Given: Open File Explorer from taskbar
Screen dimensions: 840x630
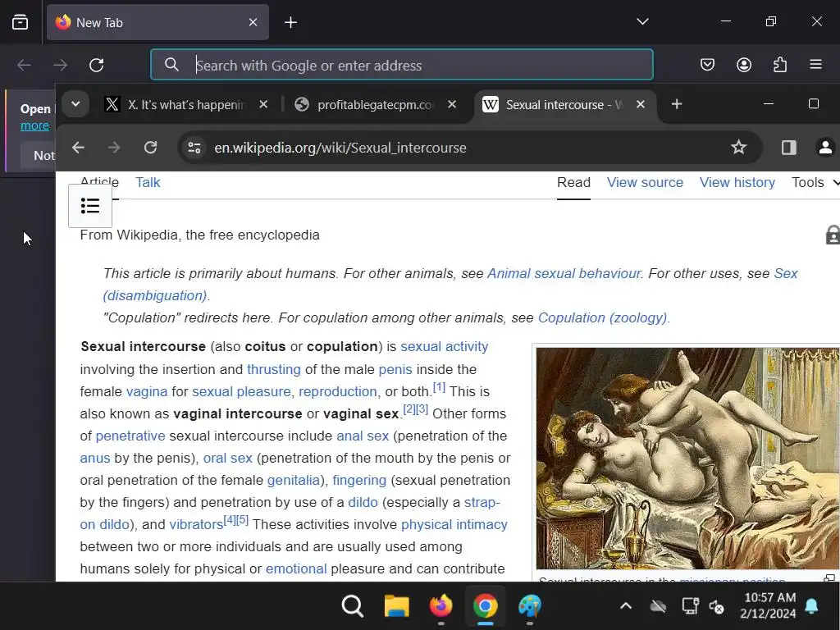Looking at the screenshot, I should [396, 606].
